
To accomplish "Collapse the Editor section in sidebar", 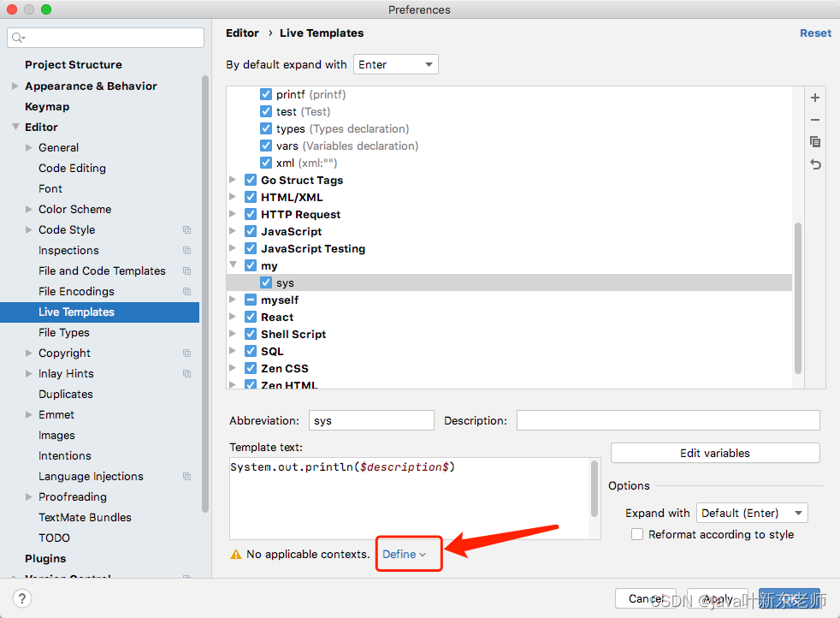I will 15,127.
